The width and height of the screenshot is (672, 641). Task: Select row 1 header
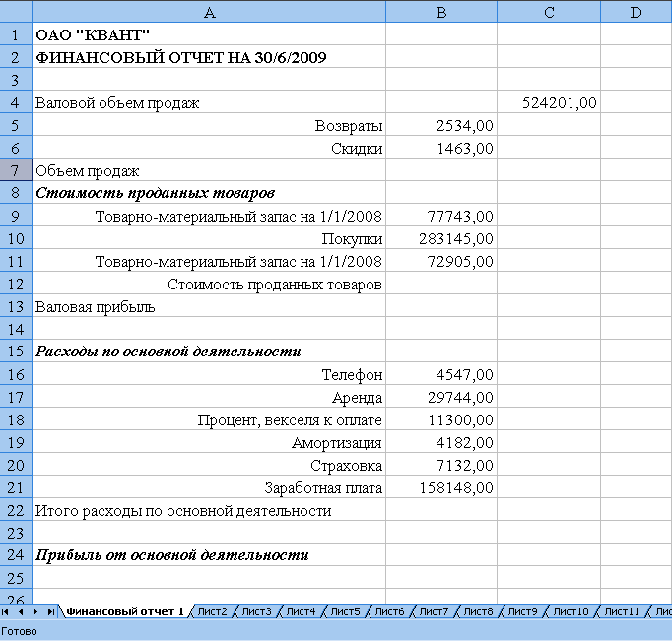16,33
